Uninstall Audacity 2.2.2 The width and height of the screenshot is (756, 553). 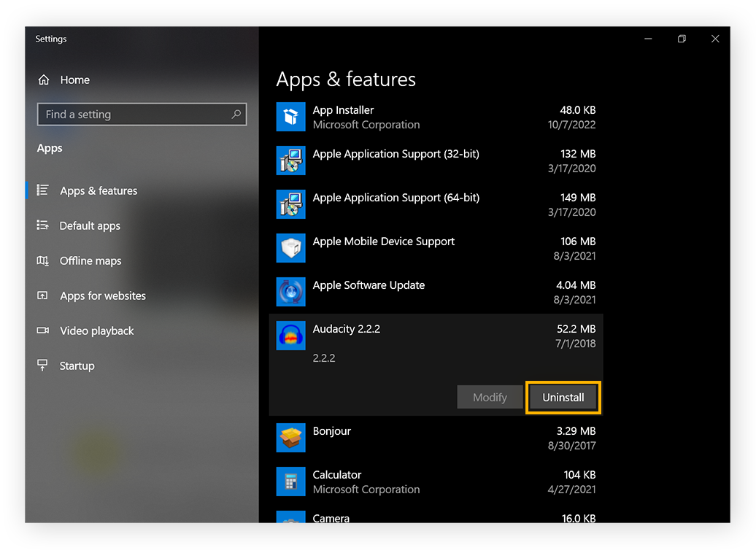pos(563,397)
